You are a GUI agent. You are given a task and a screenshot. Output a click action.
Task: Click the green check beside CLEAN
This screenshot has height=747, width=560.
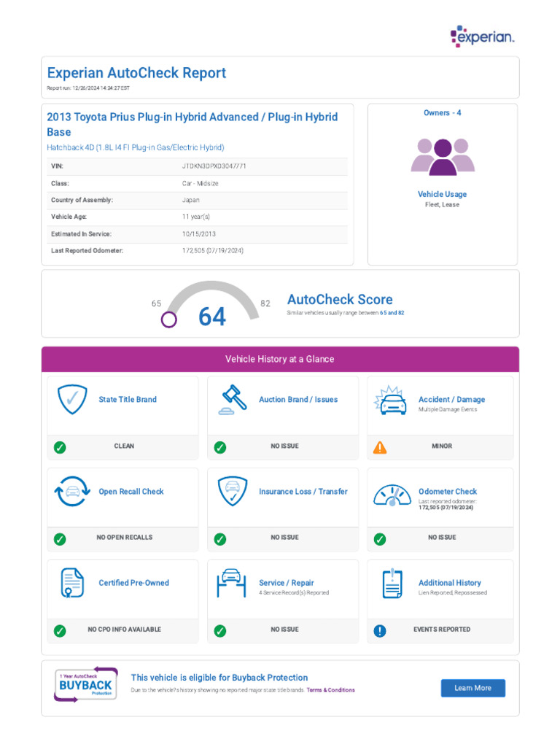click(60, 447)
